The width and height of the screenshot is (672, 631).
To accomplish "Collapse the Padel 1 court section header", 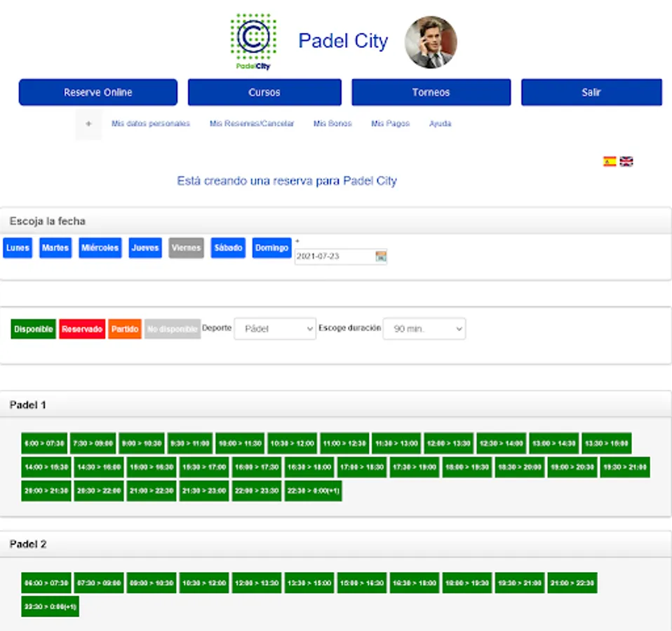I will (x=335, y=405).
